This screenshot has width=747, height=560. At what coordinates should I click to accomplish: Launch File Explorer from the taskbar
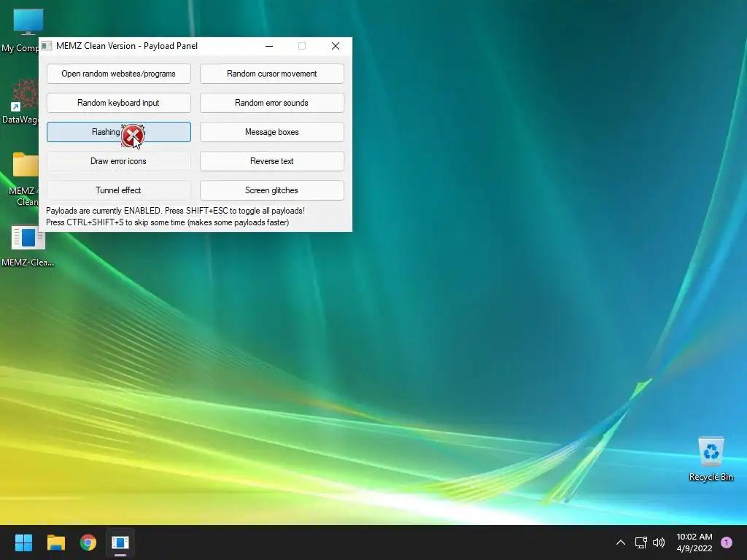[55, 542]
